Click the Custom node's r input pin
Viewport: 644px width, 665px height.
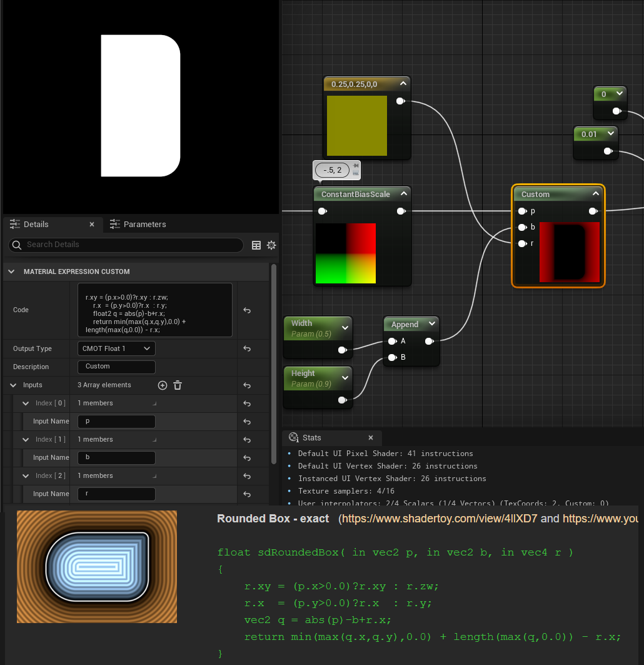522,243
